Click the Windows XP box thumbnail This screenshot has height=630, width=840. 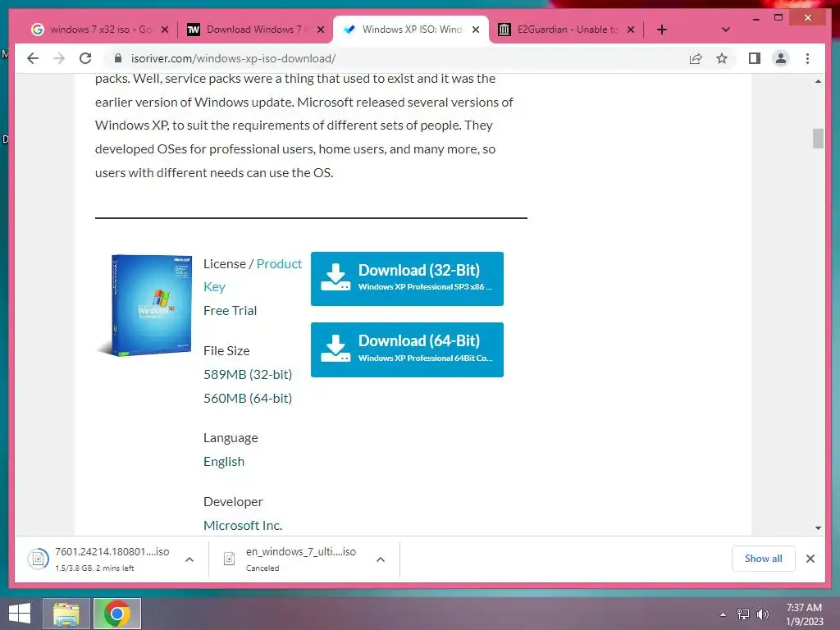(146, 305)
